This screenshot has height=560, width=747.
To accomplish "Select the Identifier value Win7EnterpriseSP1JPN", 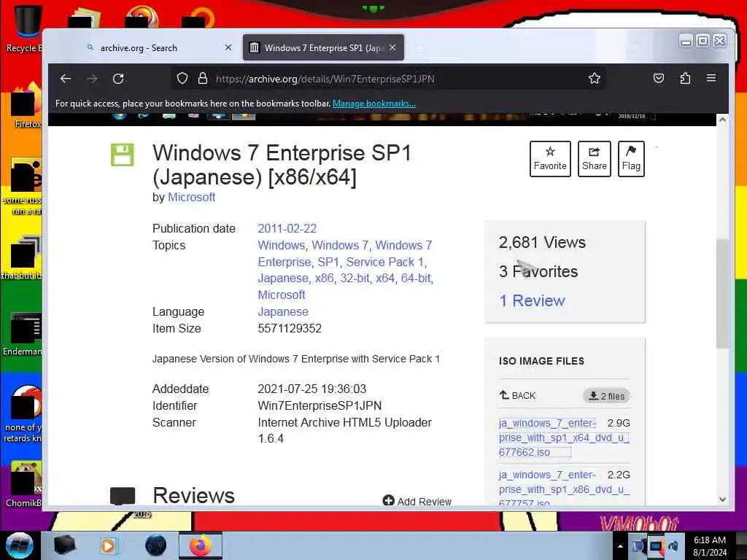I will point(320,405).
